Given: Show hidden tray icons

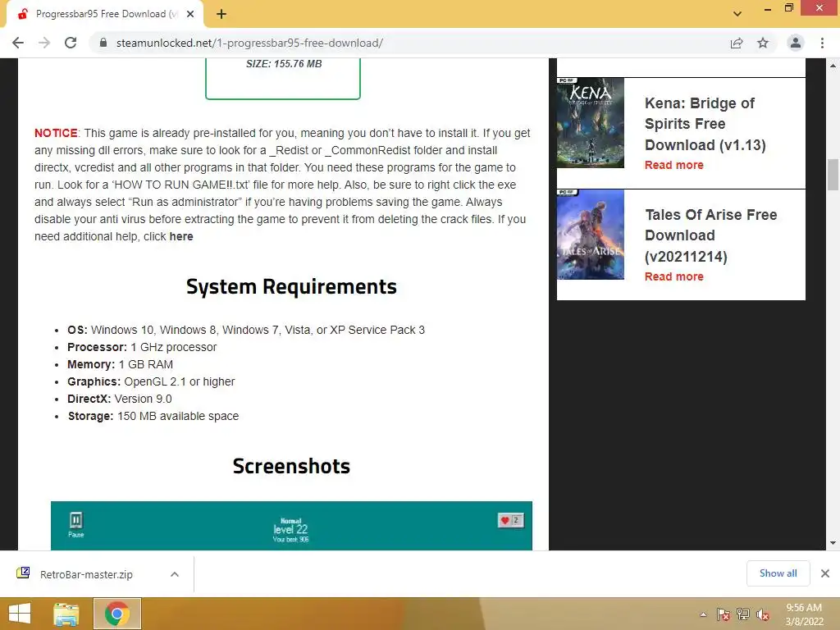Looking at the screenshot, I should click(703, 614).
